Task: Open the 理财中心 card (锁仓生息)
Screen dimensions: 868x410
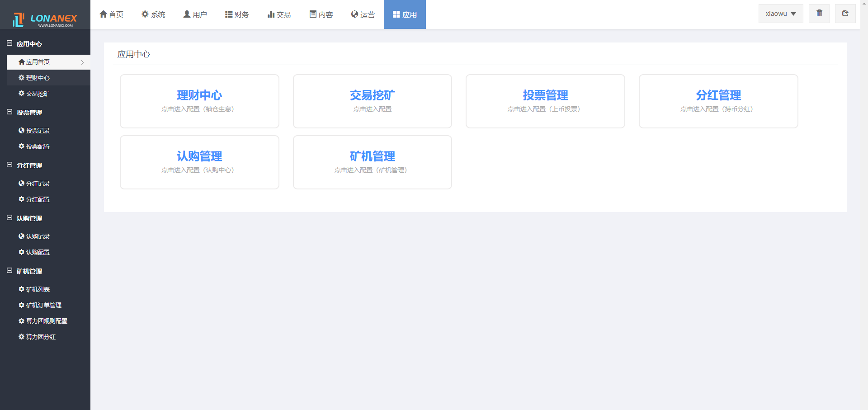Action: pyautogui.click(x=199, y=101)
